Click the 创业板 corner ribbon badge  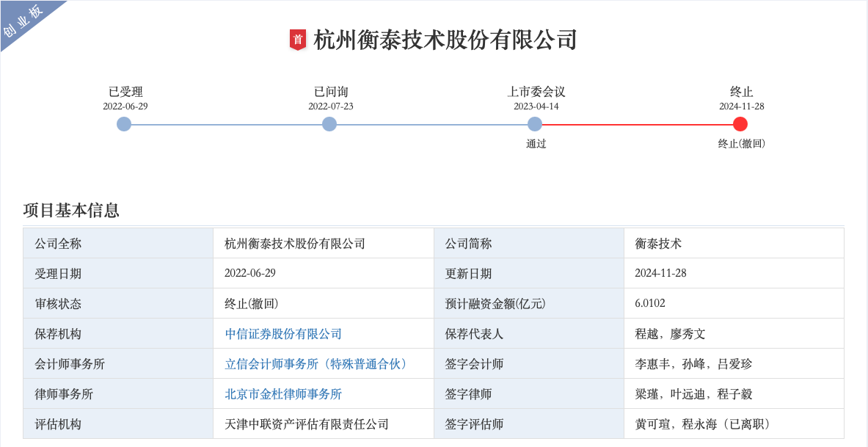[x=23, y=21]
